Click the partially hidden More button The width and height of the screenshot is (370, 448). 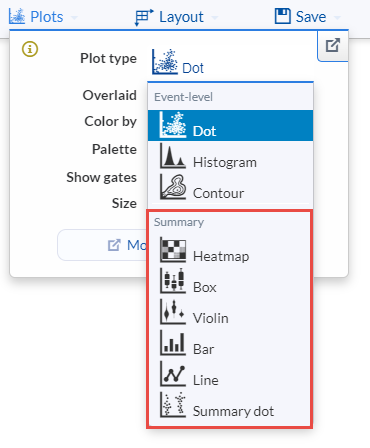103,245
